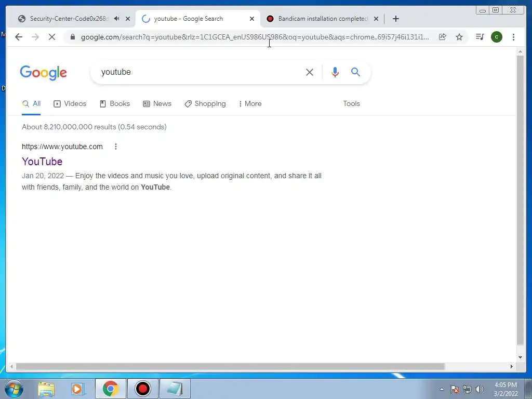The height and width of the screenshot is (399, 532).
Task: Click the vertical scrollbar thumb
Action: pos(520,200)
